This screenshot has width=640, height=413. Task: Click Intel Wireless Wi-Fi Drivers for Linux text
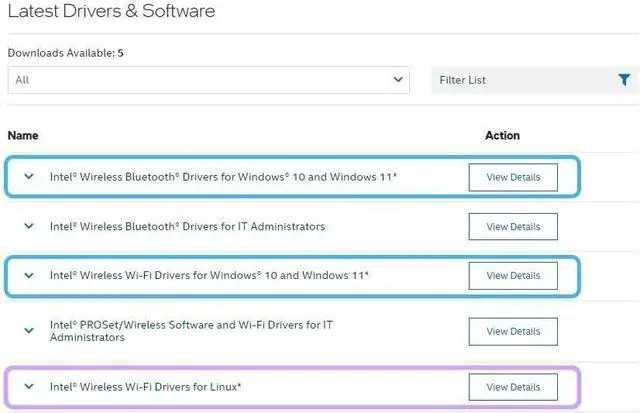point(145,387)
